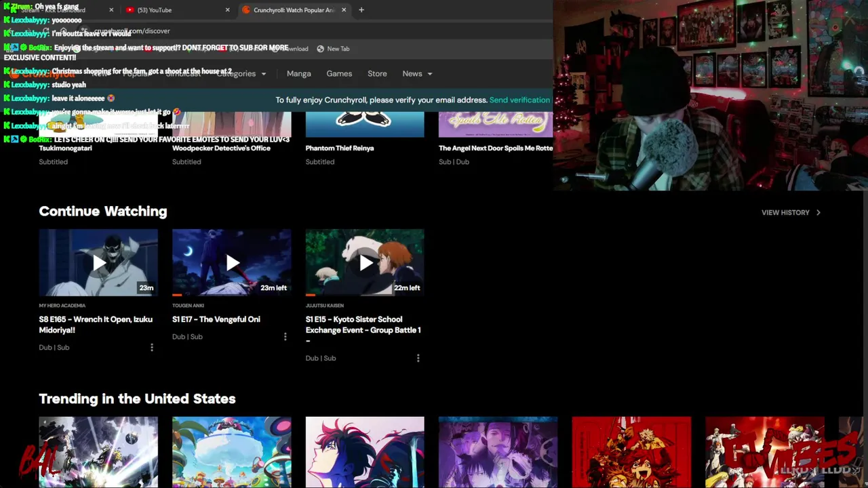Play Jujutsu Kaisen S1 E15 thumbnail
The width and height of the screenshot is (868, 488).
tap(365, 262)
